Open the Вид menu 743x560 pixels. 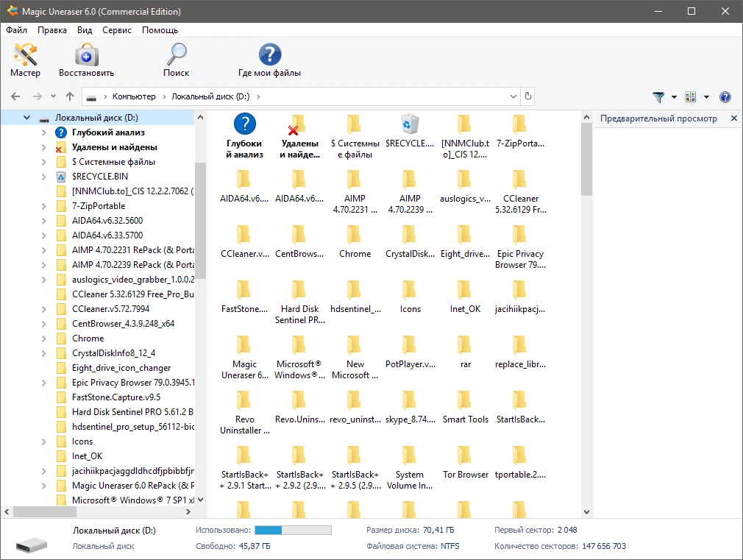click(x=85, y=30)
